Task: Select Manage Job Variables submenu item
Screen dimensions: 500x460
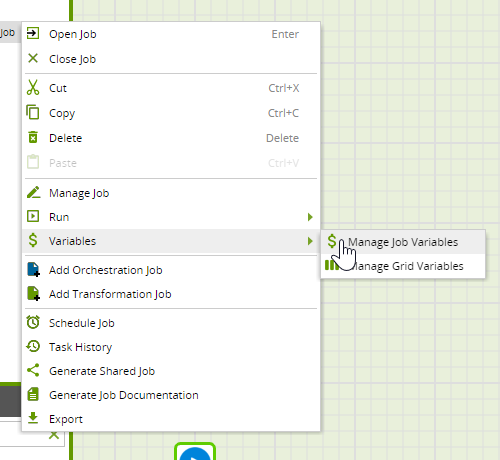Action: tap(403, 242)
